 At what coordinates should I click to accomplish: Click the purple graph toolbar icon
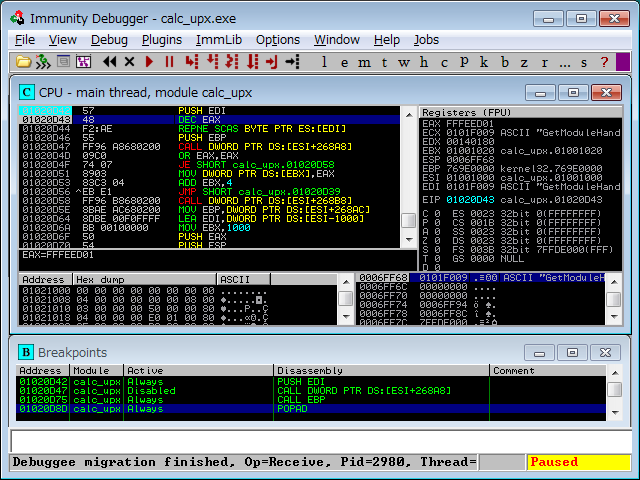[83, 62]
